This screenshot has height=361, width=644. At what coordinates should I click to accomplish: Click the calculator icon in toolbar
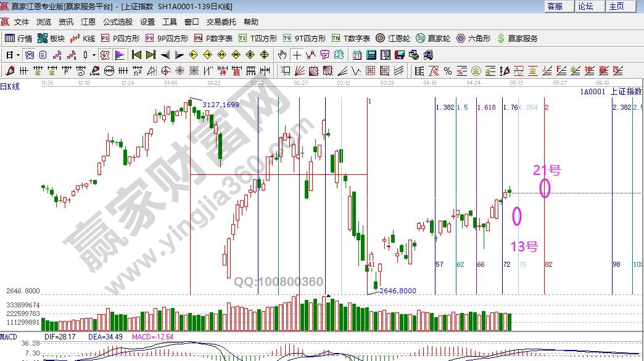371,55
